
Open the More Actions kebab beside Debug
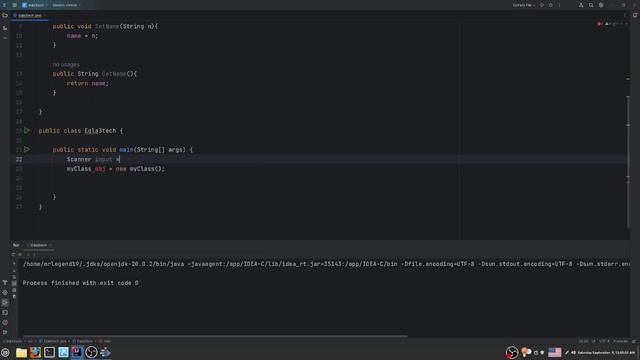click(560, 5)
